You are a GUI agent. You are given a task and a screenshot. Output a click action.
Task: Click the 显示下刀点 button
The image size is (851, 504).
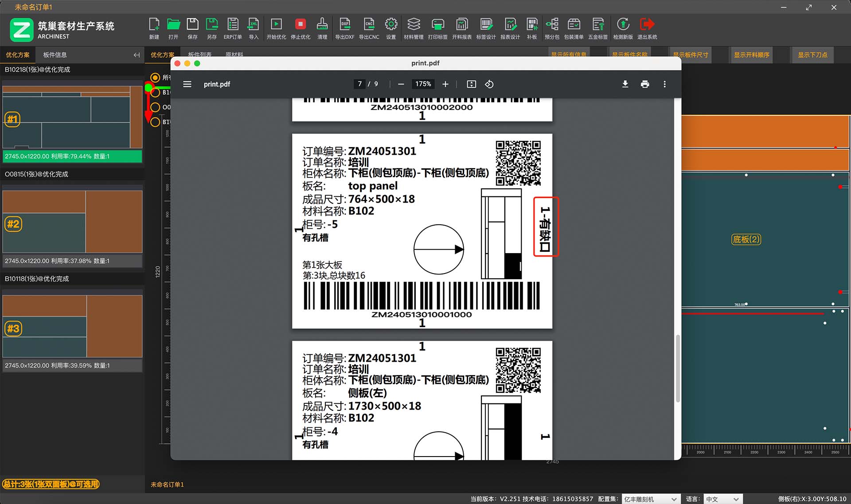click(x=812, y=55)
